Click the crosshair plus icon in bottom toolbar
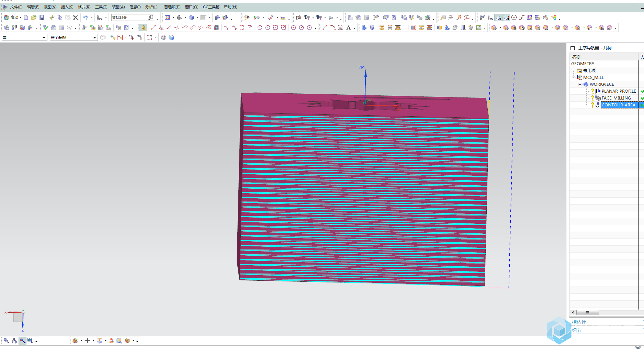This screenshot has height=349, width=644. coord(87,341)
